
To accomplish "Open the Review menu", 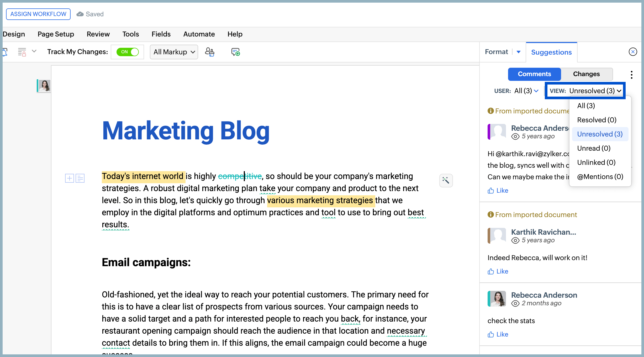I will (98, 34).
